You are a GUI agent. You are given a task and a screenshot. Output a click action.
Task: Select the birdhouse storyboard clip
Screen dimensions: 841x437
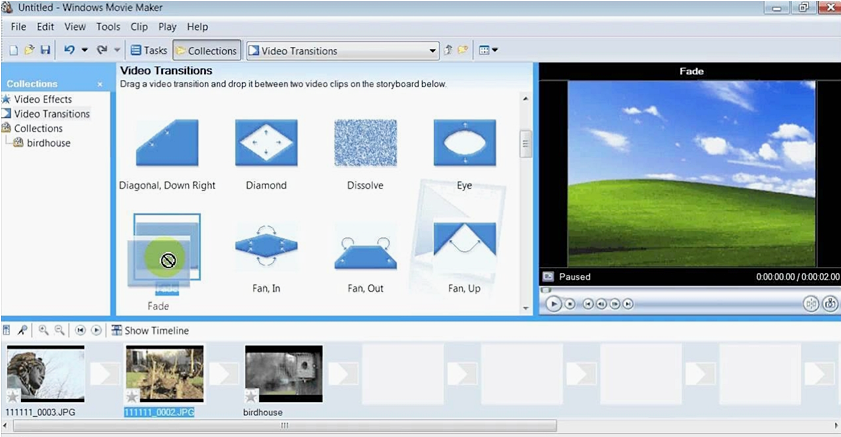point(284,374)
